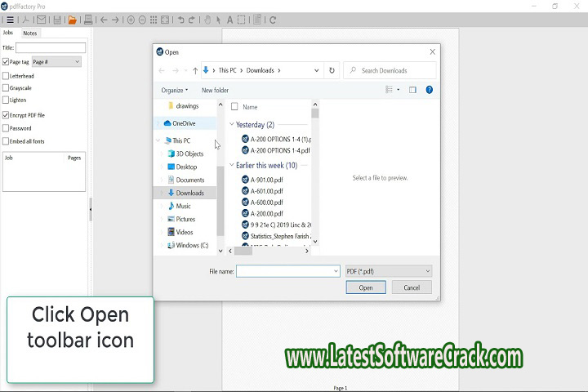Click refresh button in Open dialog

click(x=332, y=71)
